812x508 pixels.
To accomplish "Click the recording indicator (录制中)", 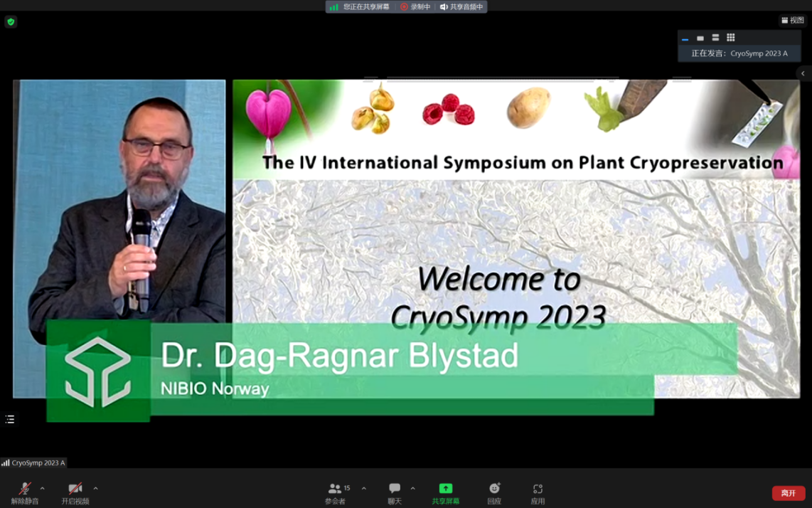I will [415, 6].
